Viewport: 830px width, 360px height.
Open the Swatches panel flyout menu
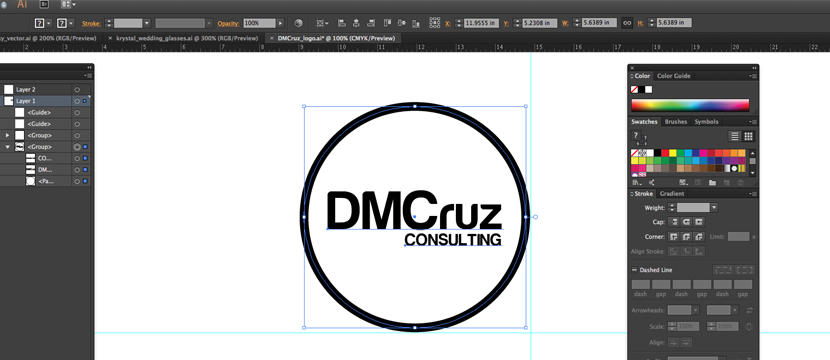pyautogui.click(x=753, y=122)
